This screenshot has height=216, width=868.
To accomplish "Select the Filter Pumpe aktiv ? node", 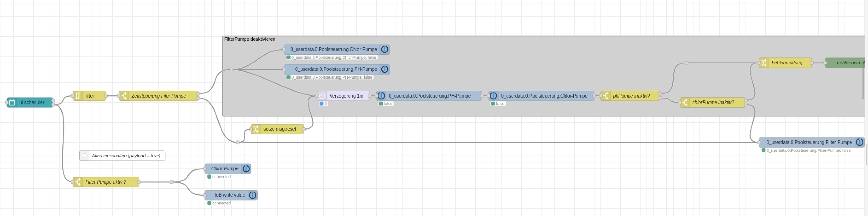I will point(106,182).
